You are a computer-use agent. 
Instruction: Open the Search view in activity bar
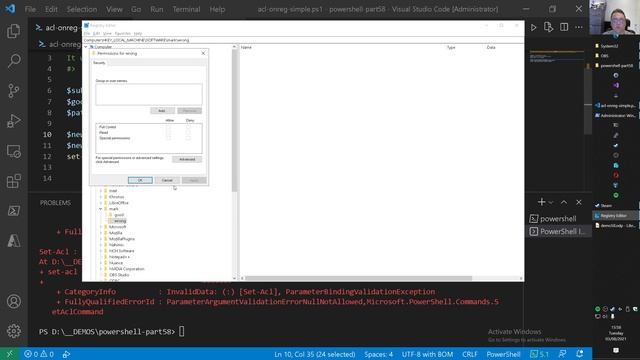pyautogui.click(x=13, y=61)
